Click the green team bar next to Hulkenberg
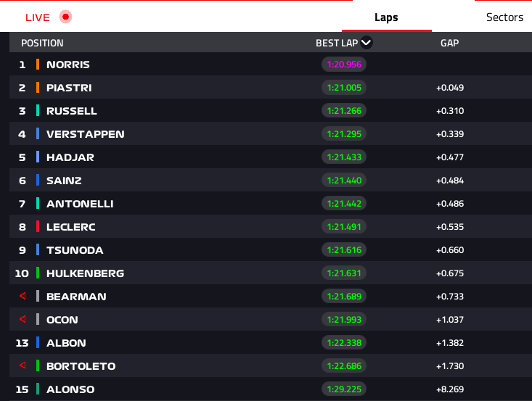The height and width of the screenshot is (401, 532). pos(38,273)
